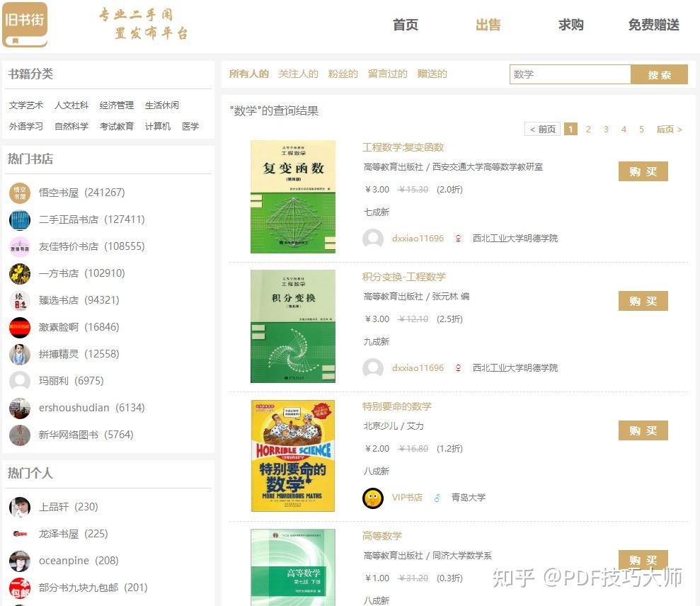
Task: Click the 搜索 search button
Action: point(660,74)
